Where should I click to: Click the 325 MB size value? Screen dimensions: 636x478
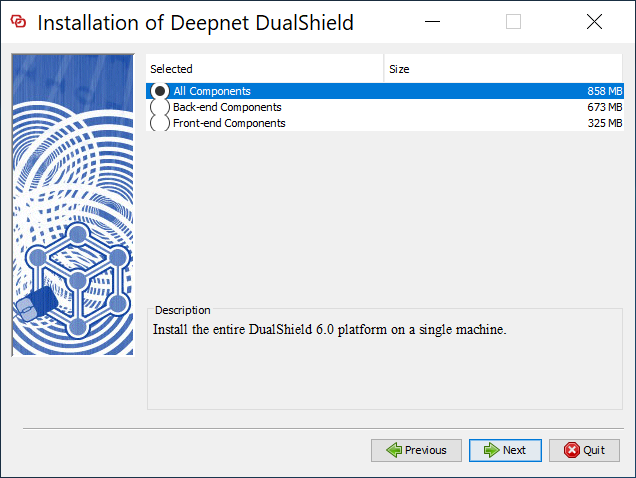point(605,123)
